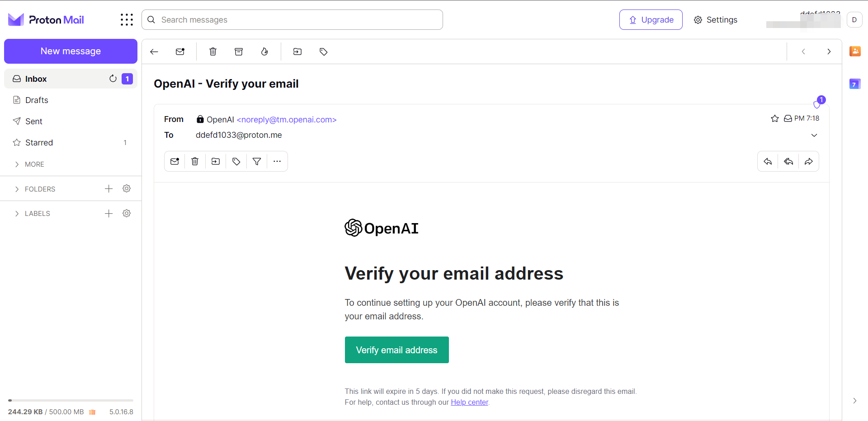The width and height of the screenshot is (868, 421).
Task: Archive the open email
Action: (x=239, y=51)
